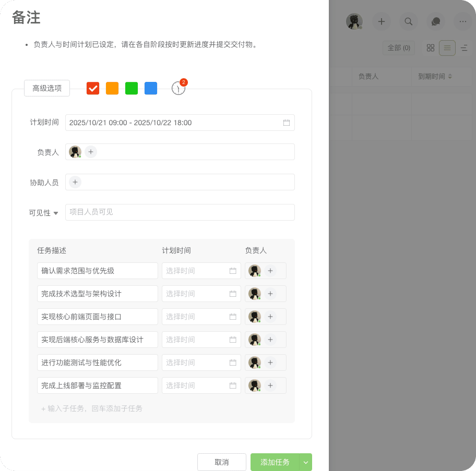Image resolution: width=476 pixels, height=471 pixels.
Task: Click the main 计划时间 date range field
Action: (180, 123)
